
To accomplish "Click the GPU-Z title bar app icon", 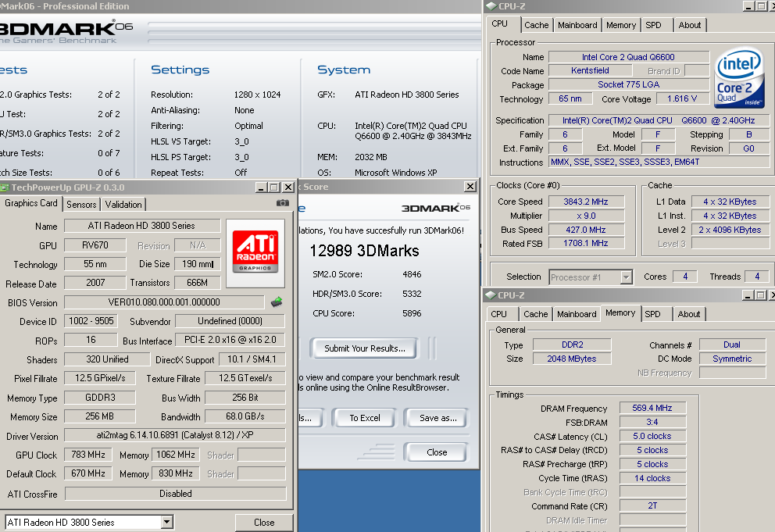I will (x=5, y=187).
